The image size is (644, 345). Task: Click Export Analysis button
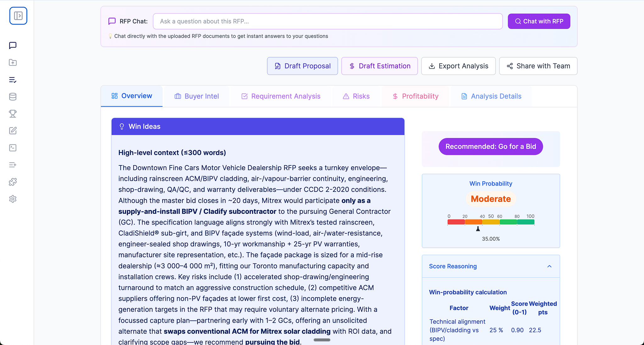click(458, 66)
